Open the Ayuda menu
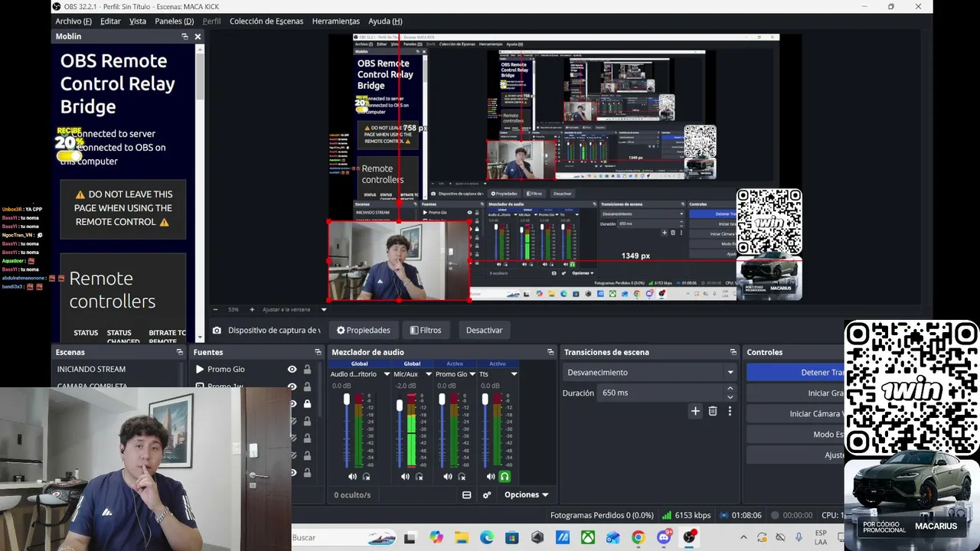The height and width of the screenshot is (551, 980). tap(385, 21)
